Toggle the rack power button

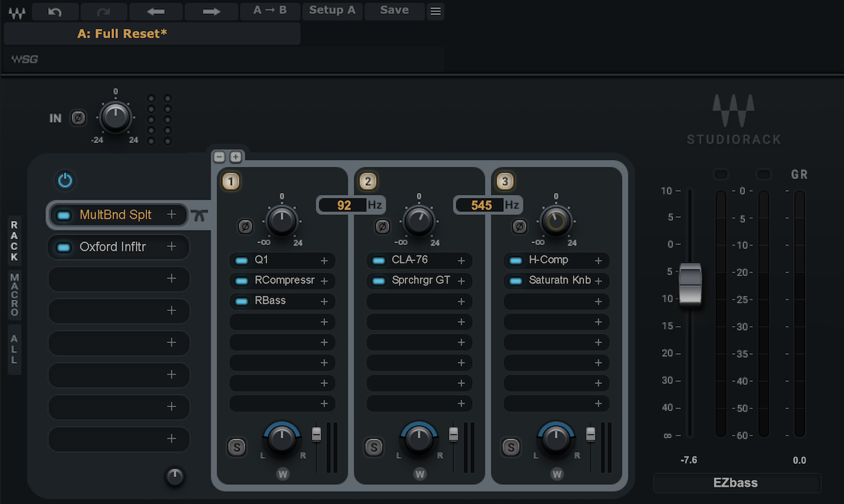(65, 180)
